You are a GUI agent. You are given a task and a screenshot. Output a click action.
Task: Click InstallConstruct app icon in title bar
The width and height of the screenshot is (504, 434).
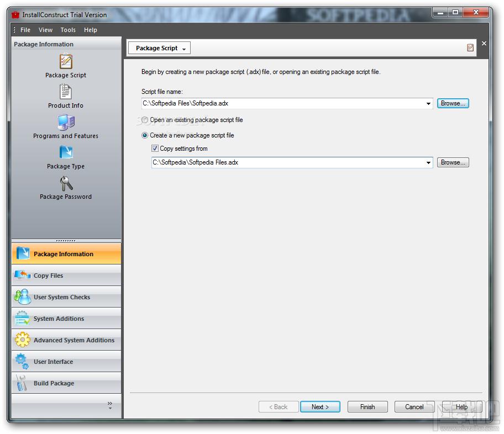(x=15, y=15)
